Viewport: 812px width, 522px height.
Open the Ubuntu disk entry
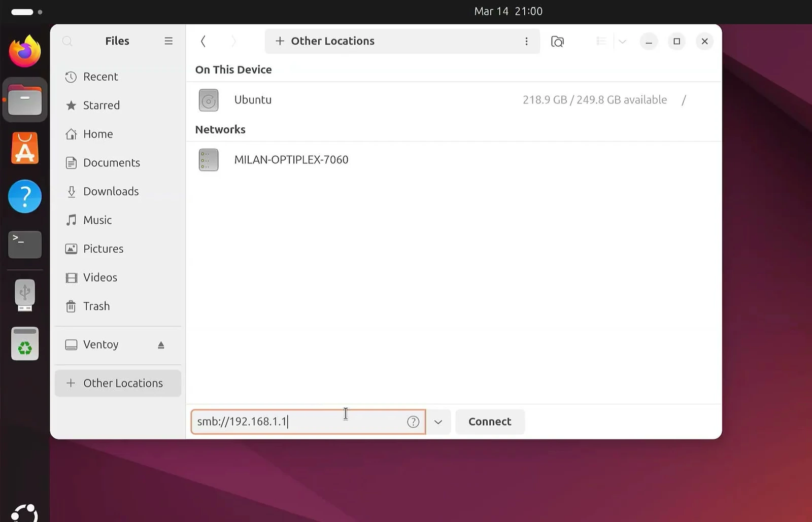click(454, 100)
